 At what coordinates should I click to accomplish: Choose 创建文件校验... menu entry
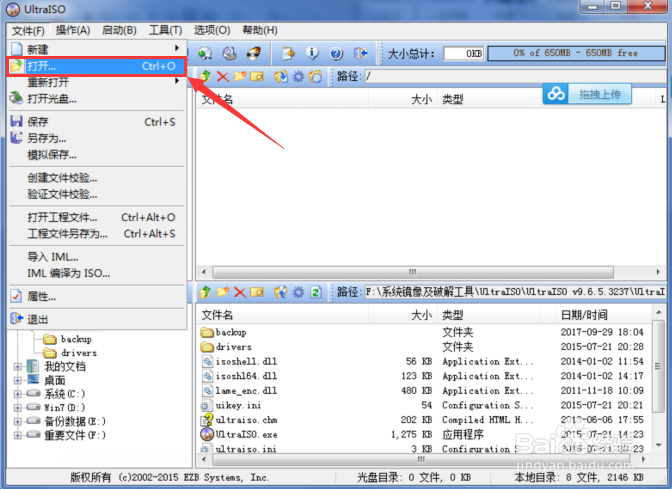97,177
